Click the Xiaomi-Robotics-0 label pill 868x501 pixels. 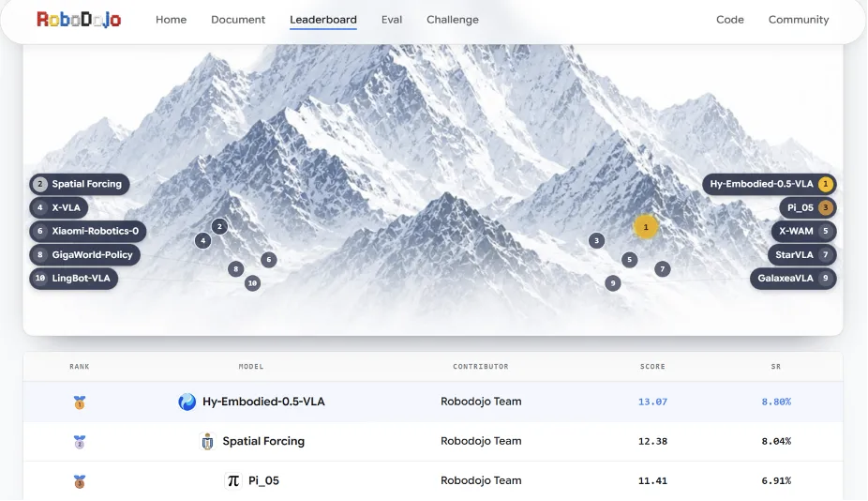click(x=87, y=231)
